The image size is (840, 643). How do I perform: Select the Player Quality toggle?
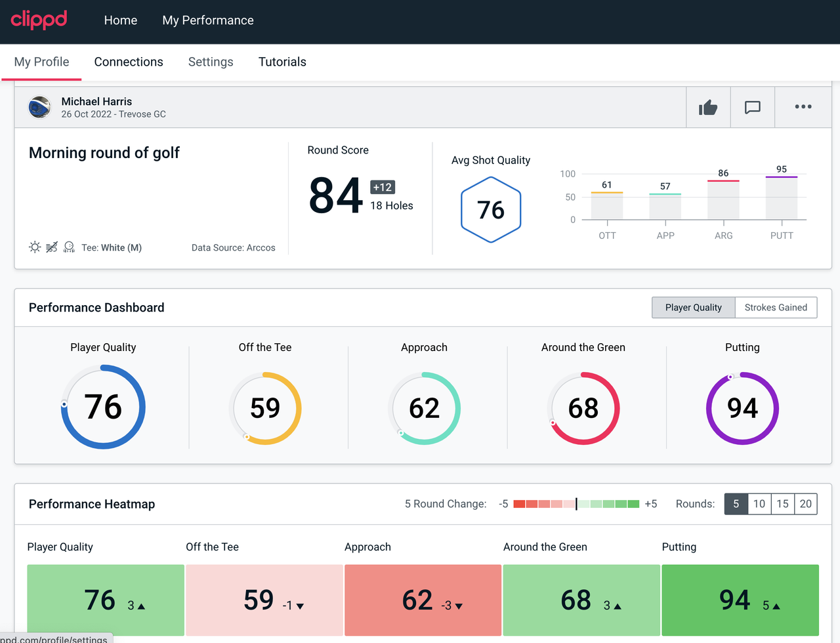(694, 307)
